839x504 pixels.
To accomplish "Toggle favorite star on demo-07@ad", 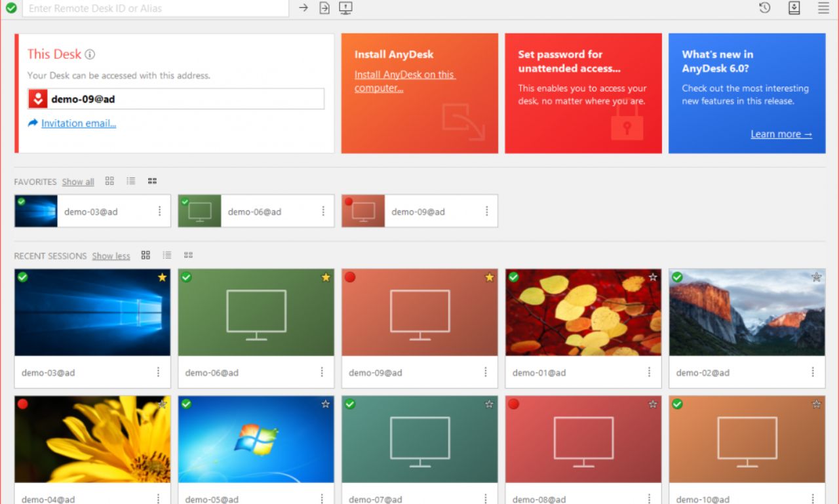I will point(489,404).
